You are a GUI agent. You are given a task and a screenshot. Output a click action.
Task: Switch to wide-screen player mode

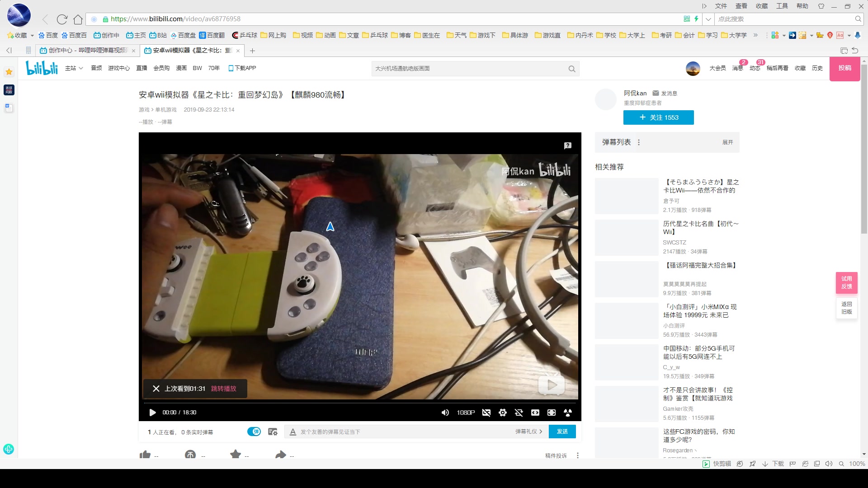(x=535, y=413)
